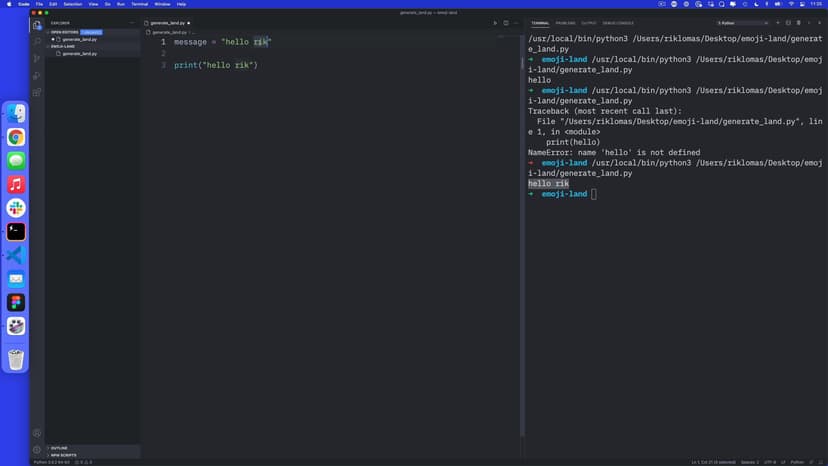Open Manage gear at bottom of activity bar

click(37, 449)
